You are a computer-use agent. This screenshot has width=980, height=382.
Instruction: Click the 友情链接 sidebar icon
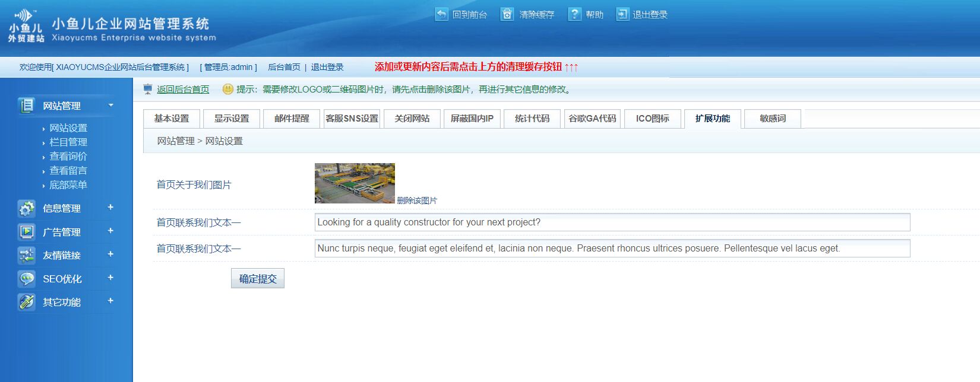[x=27, y=256]
